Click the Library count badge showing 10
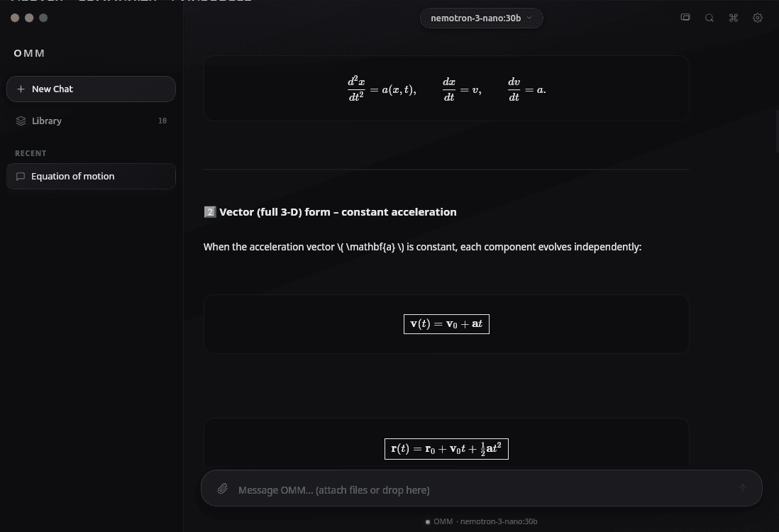Image resolution: width=779 pixels, height=532 pixels. [162, 121]
